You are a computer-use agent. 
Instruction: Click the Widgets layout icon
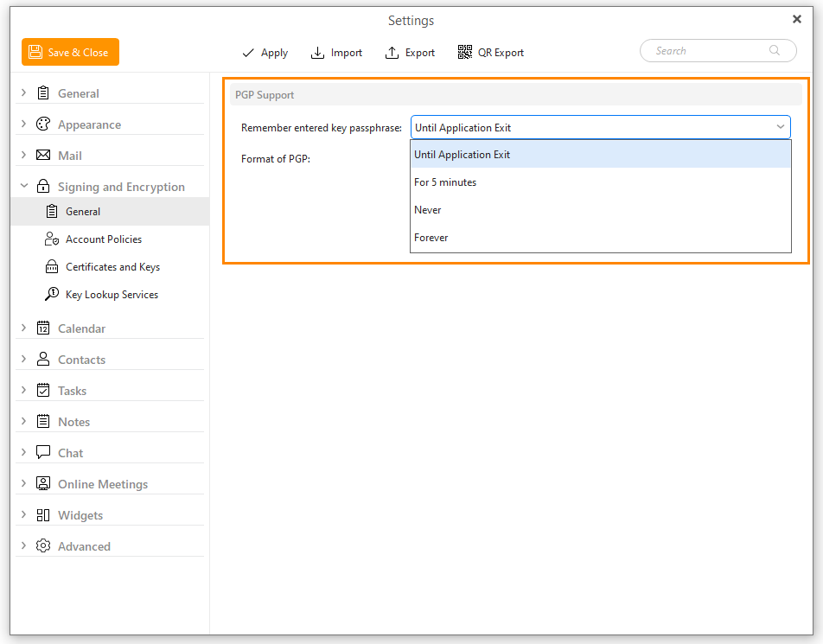(43, 515)
